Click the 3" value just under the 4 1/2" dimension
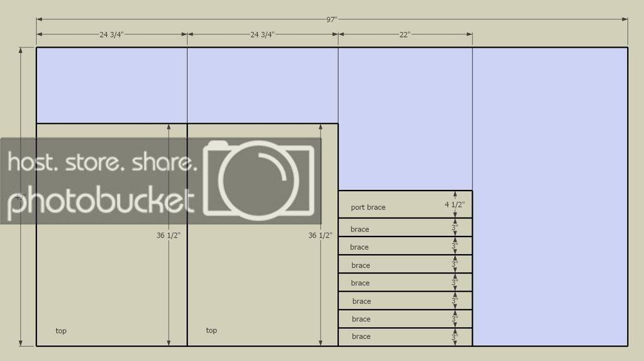This screenshot has width=644, height=361. (455, 227)
